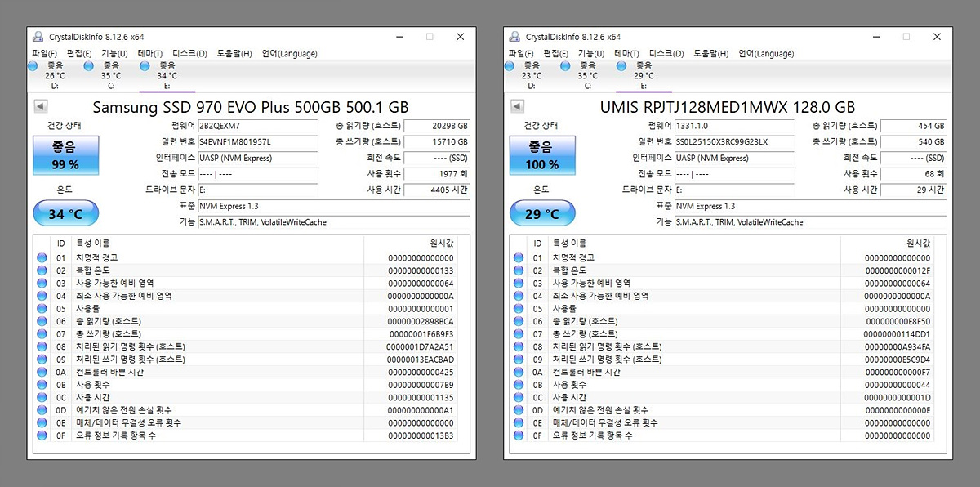Click CrystalDiskInfo app icon in right title bar

(x=514, y=37)
